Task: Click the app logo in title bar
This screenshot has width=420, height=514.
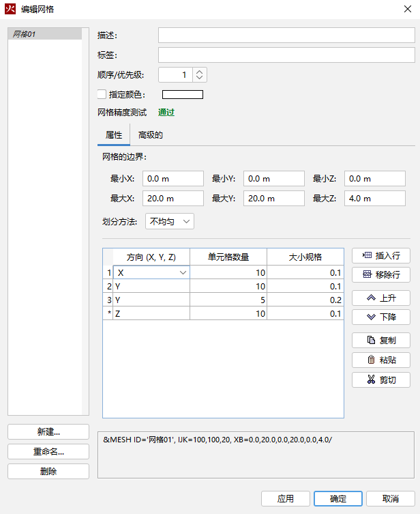Action: point(11,9)
